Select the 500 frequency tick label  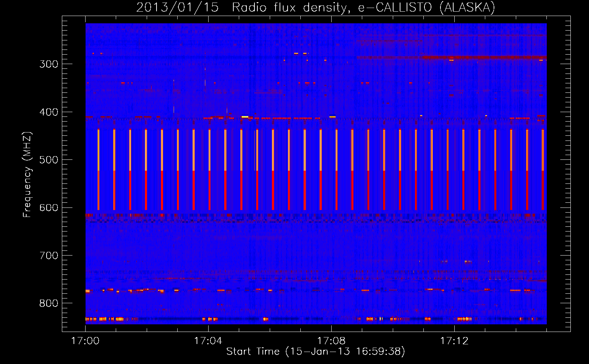pyautogui.click(x=49, y=160)
